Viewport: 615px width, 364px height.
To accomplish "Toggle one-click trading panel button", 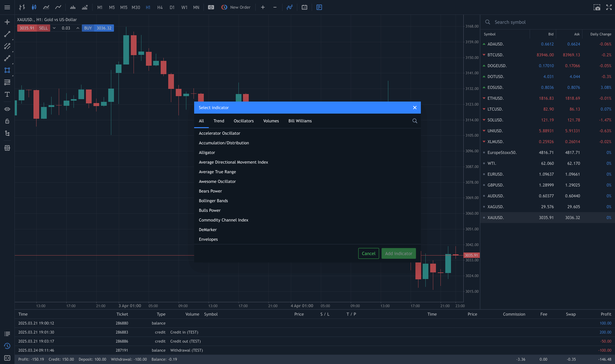I will pos(211,7).
